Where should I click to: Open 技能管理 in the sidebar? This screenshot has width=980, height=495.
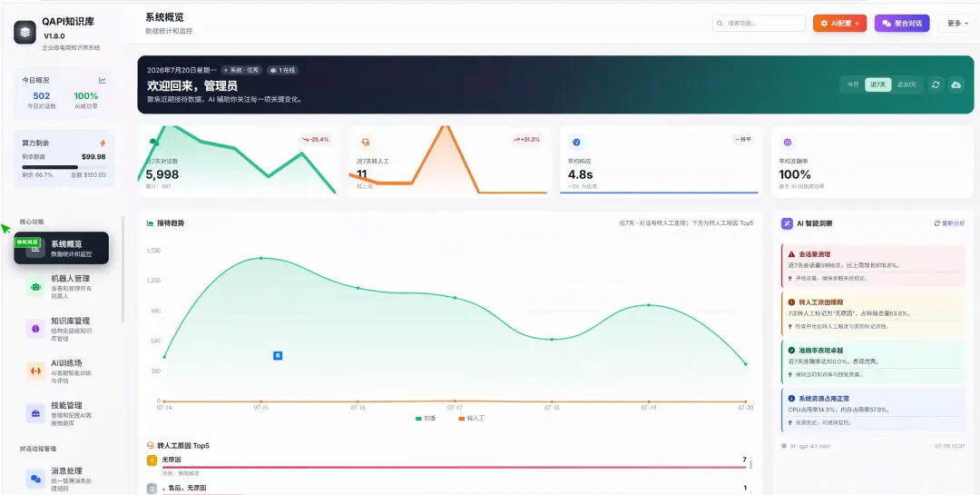coord(62,413)
